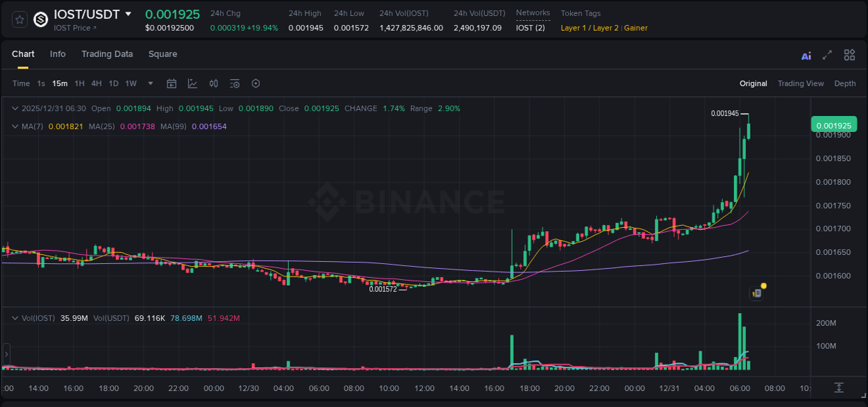Open the date range calendar picker

[x=172, y=83]
